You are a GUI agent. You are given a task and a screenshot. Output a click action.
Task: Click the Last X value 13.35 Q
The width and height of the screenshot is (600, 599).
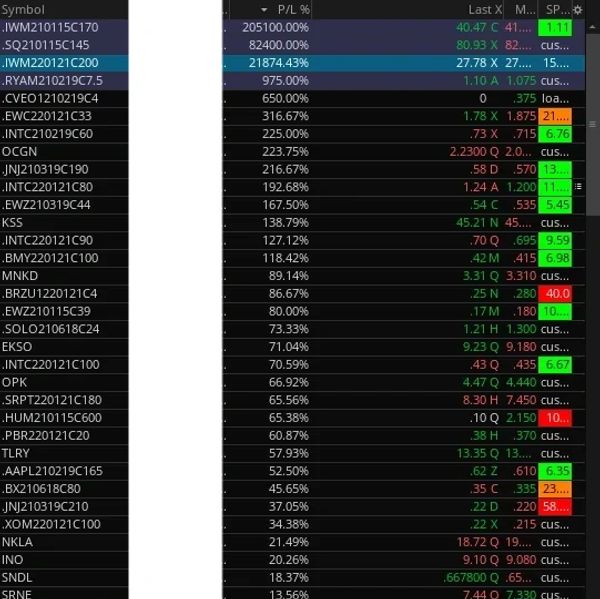[478, 453]
